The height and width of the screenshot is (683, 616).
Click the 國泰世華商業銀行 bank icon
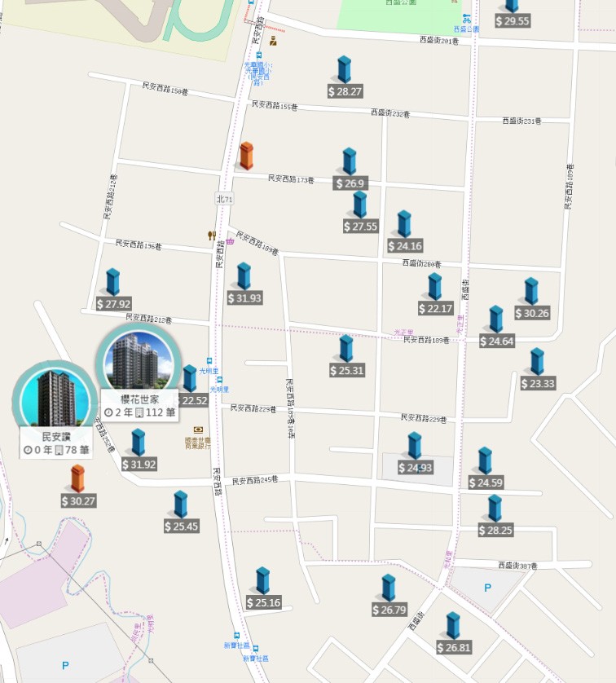199,430
